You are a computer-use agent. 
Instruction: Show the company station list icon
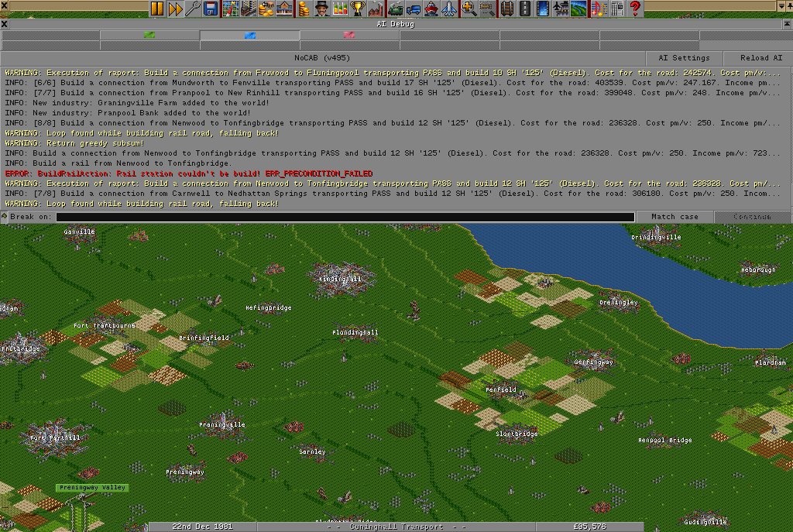click(x=284, y=9)
